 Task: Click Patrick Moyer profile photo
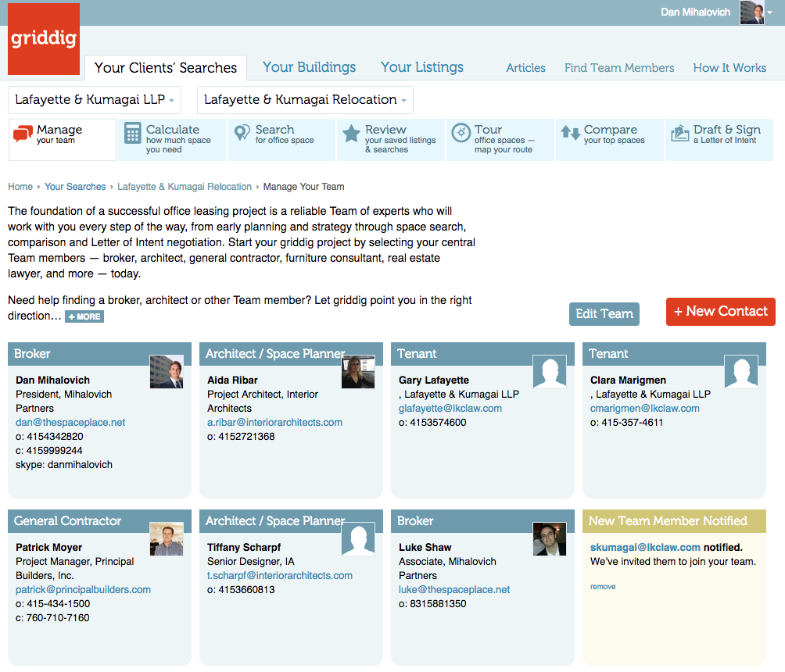pyautogui.click(x=167, y=539)
